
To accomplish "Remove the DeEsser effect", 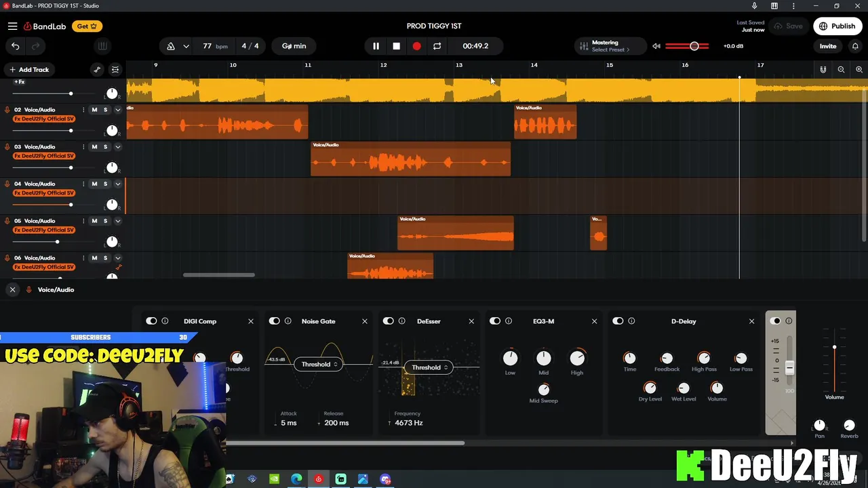I will click(471, 321).
